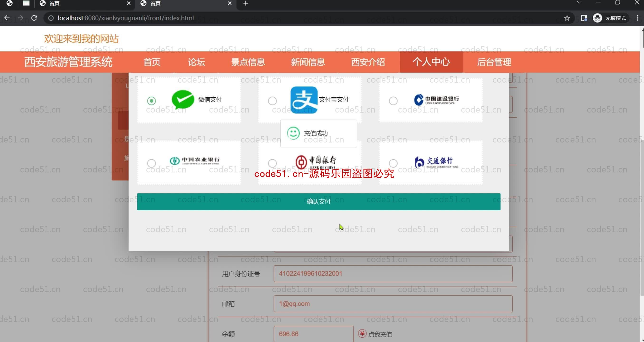Click the 确认支付 confirm payment button
The height and width of the screenshot is (342, 644).
(318, 202)
